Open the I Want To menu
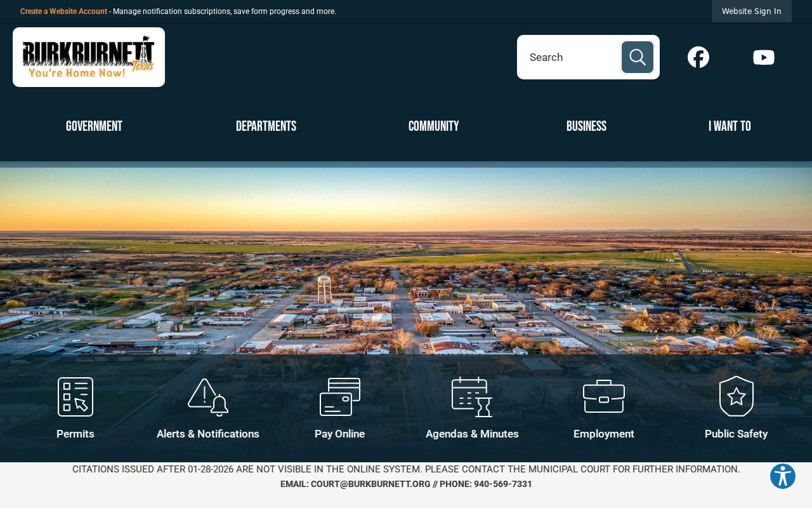The height and width of the screenshot is (508, 812). [x=730, y=126]
